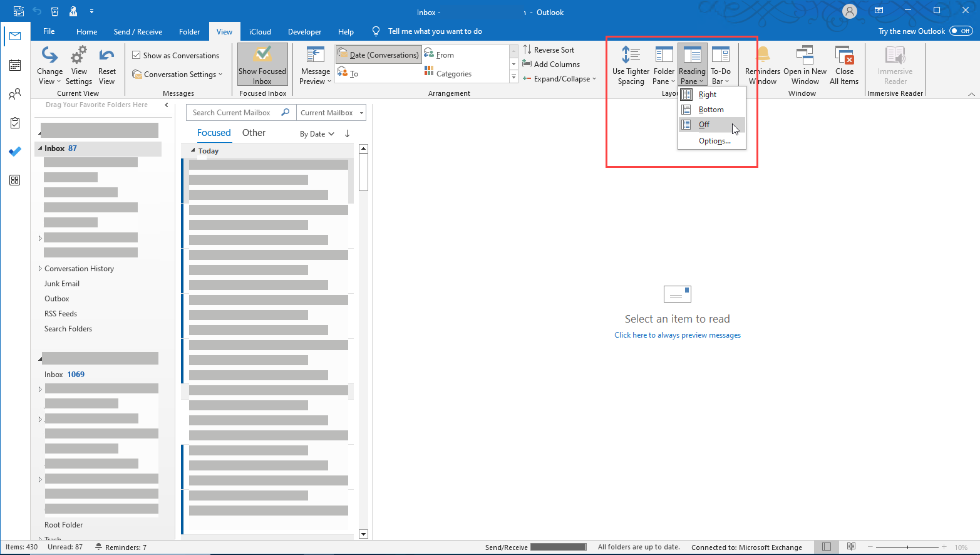Open Message Preview options
The image size is (980, 555).
pyautogui.click(x=315, y=65)
